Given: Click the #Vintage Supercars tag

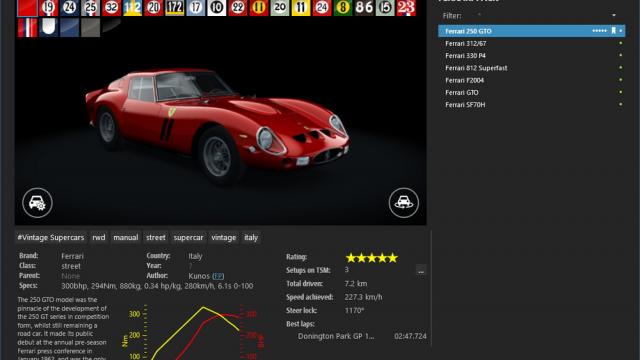Looking at the screenshot, I should (51, 238).
